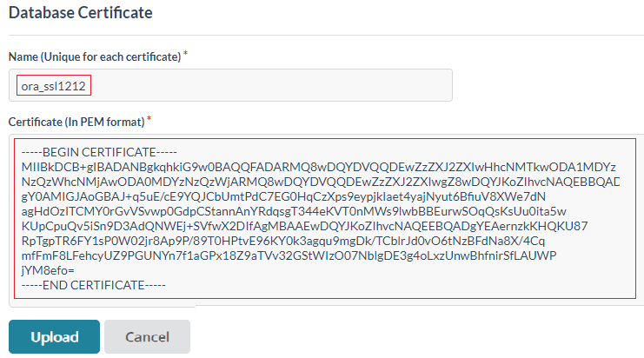Click the red asterisk beside Certificate label
644x358 pixels.
point(149,118)
